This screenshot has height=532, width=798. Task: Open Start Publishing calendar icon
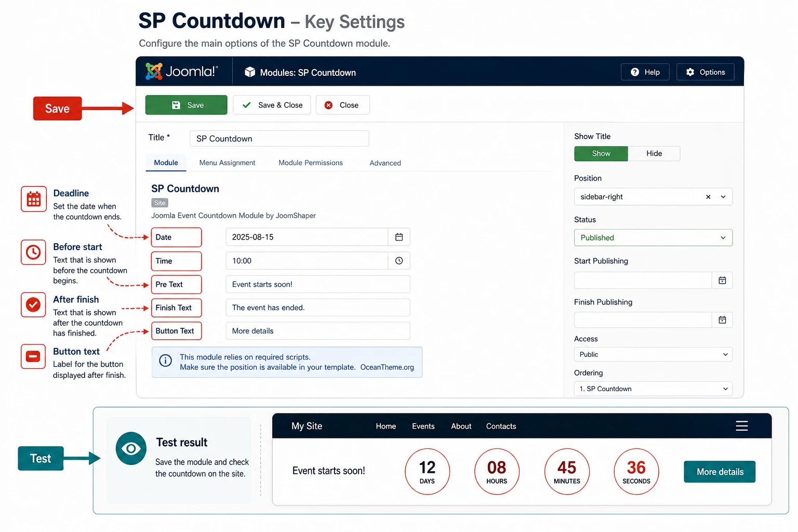click(x=722, y=281)
